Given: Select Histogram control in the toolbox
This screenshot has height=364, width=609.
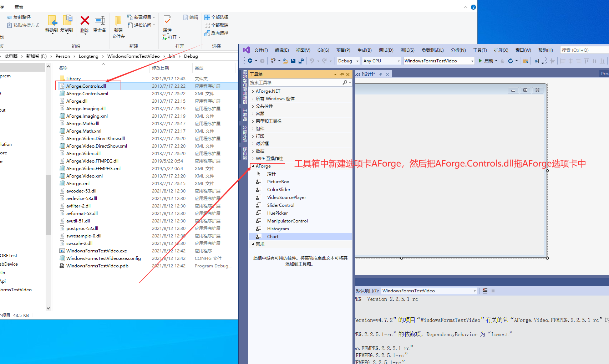Looking at the screenshot, I should pos(300,229).
